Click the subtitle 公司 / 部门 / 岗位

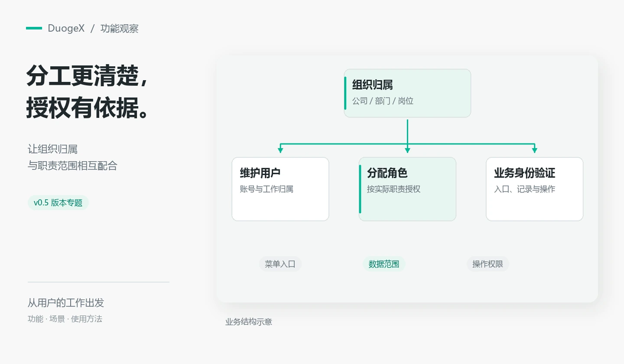pyautogui.click(x=383, y=101)
